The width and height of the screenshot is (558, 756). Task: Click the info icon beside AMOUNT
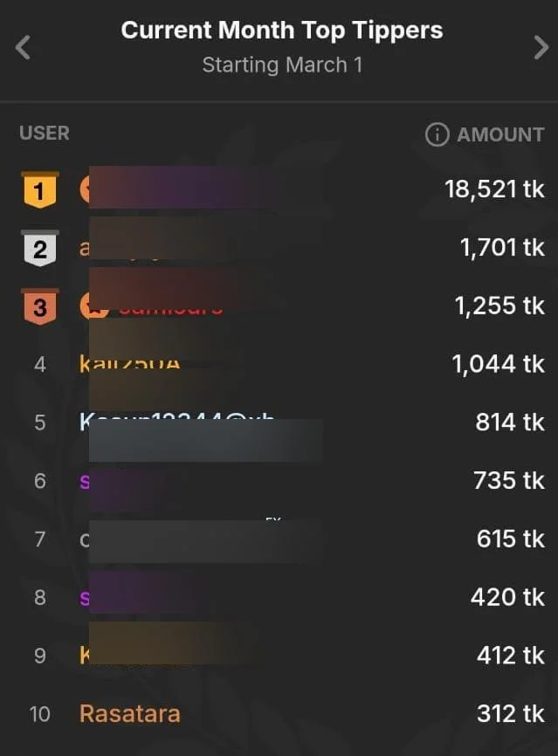[436, 134]
